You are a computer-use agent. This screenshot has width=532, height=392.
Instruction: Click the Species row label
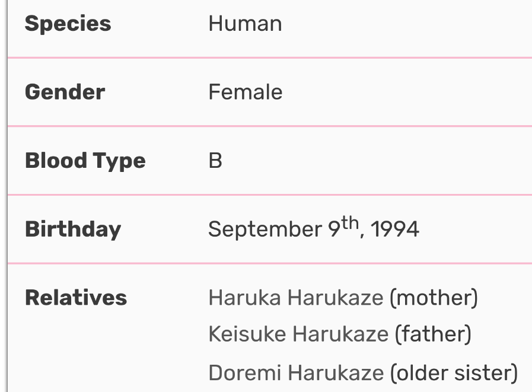tap(68, 24)
